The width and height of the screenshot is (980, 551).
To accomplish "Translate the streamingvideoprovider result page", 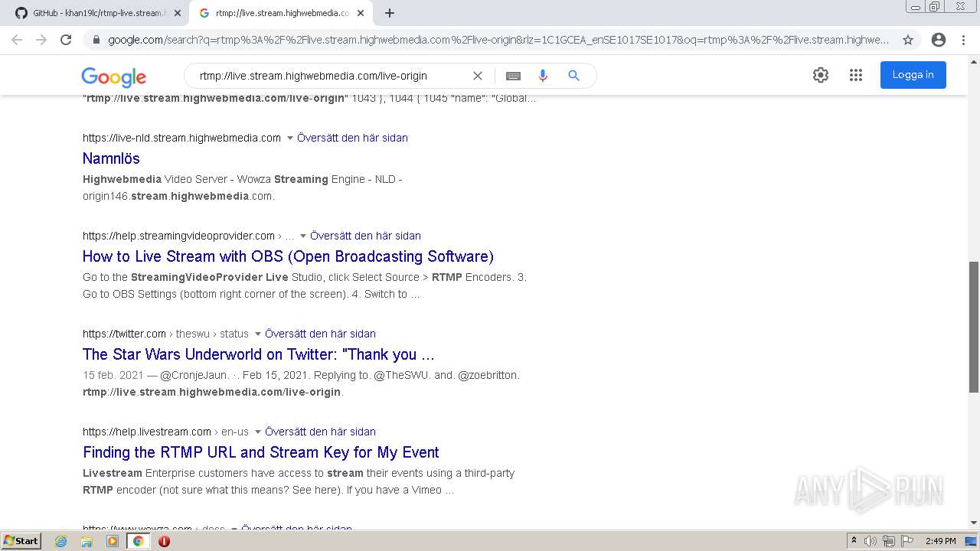I will pyautogui.click(x=365, y=236).
